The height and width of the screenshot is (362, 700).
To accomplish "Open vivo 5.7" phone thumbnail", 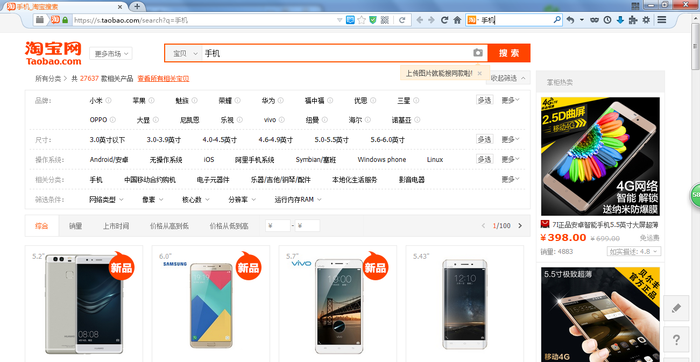I will pos(338,306).
